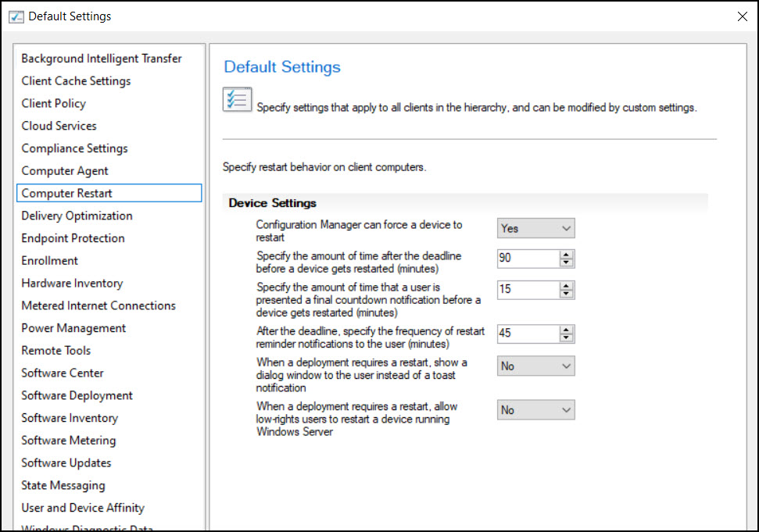Click 'After the deadline, specify the frequency' label

click(x=371, y=337)
